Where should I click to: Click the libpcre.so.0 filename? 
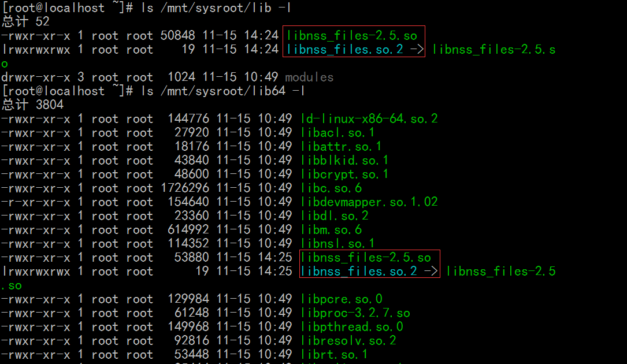click(x=341, y=299)
